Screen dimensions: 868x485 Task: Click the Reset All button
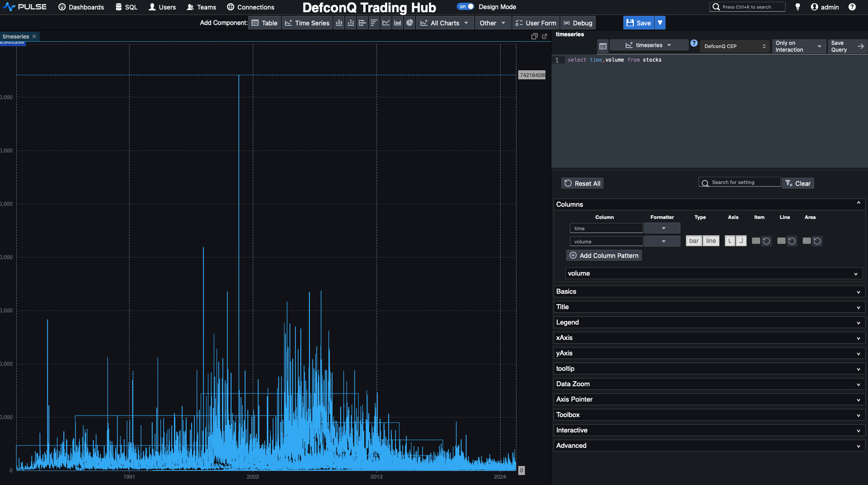pos(582,183)
